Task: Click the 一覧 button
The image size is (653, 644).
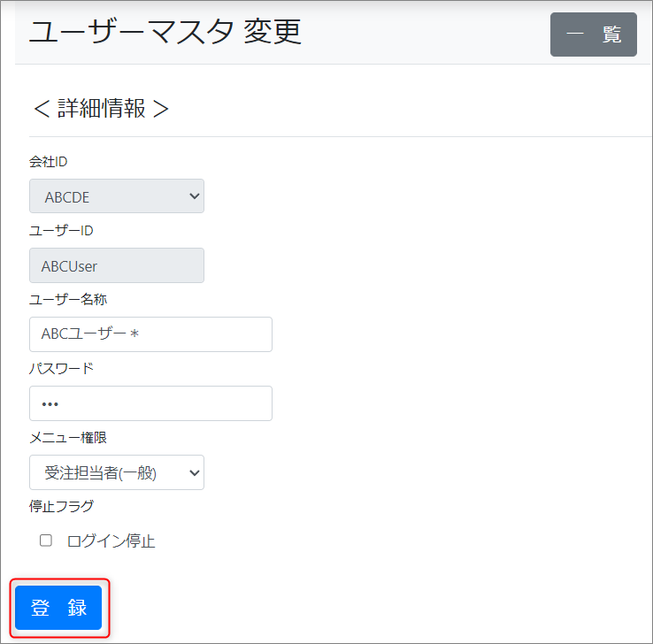Action: pos(593,34)
